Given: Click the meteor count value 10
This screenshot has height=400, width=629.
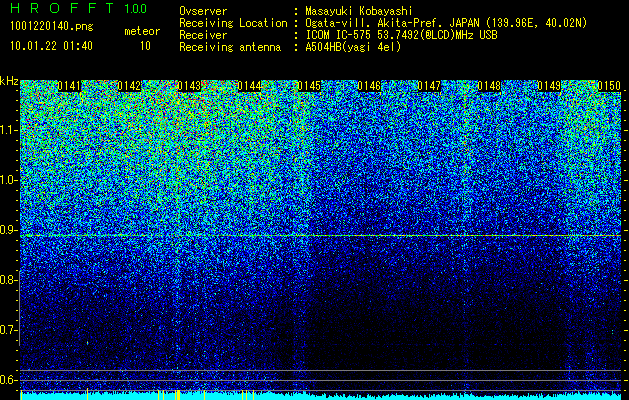Looking at the screenshot, I should coord(145,46).
